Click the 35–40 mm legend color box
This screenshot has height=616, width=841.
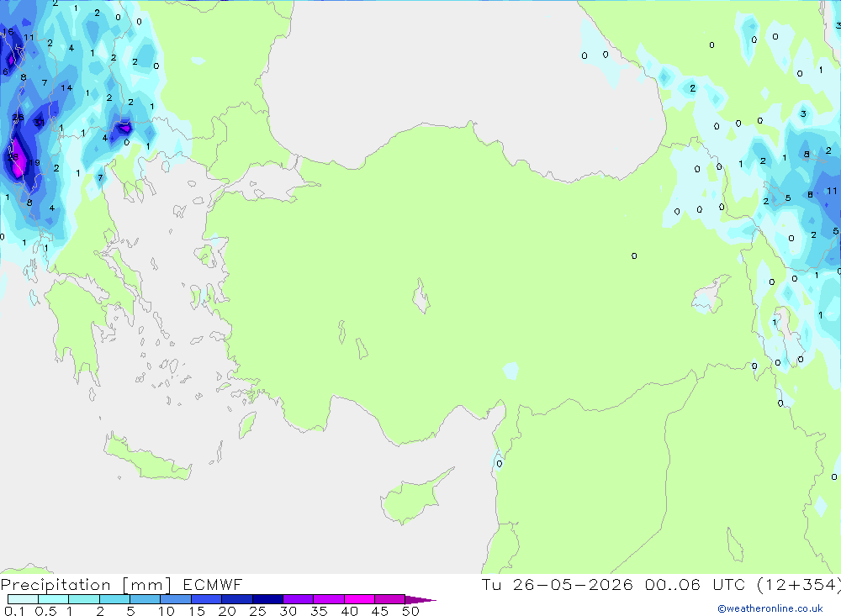pos(328,599)
